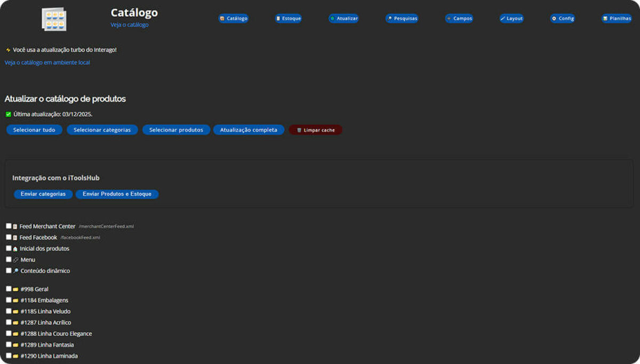640x364 pixels.
Task: Open Pesquisas with magnifier icon
Action: click(x=402, y=18)
